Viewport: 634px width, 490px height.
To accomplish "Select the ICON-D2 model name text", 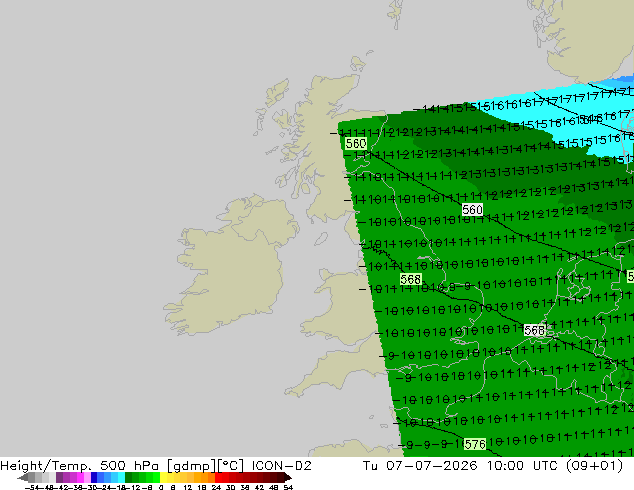I will (x=281, y=466).
